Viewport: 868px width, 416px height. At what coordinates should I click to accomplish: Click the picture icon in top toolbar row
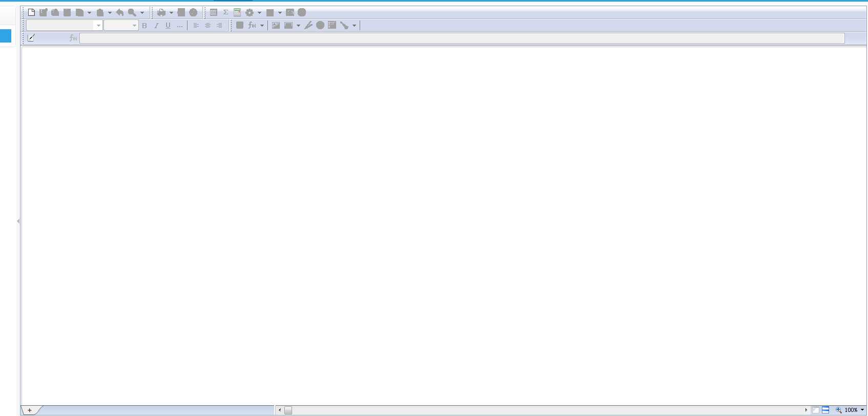[x=290, y=12]
